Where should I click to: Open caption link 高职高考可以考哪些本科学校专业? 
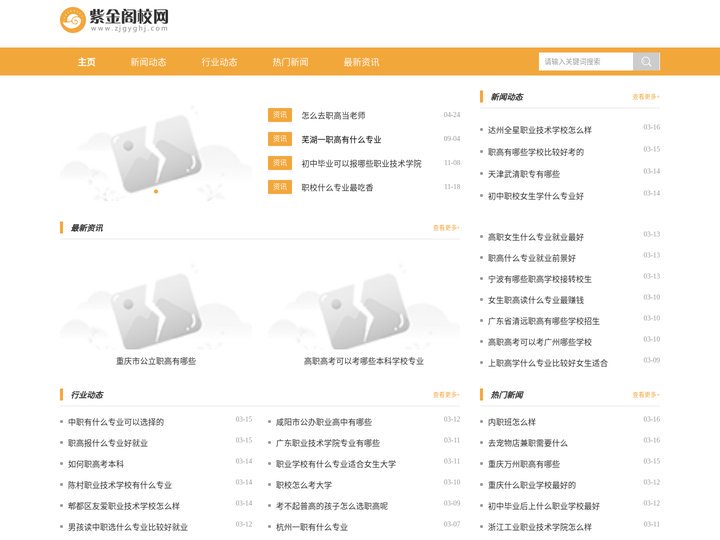point(364,361)
